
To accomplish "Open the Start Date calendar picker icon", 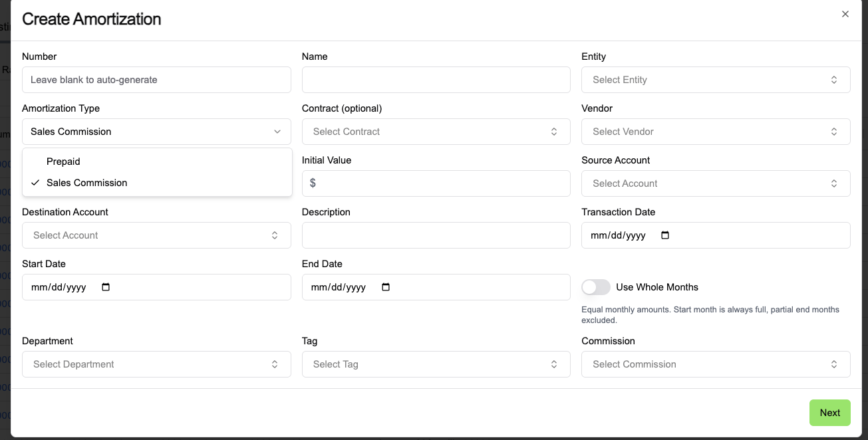I will [x=106, y=287].
